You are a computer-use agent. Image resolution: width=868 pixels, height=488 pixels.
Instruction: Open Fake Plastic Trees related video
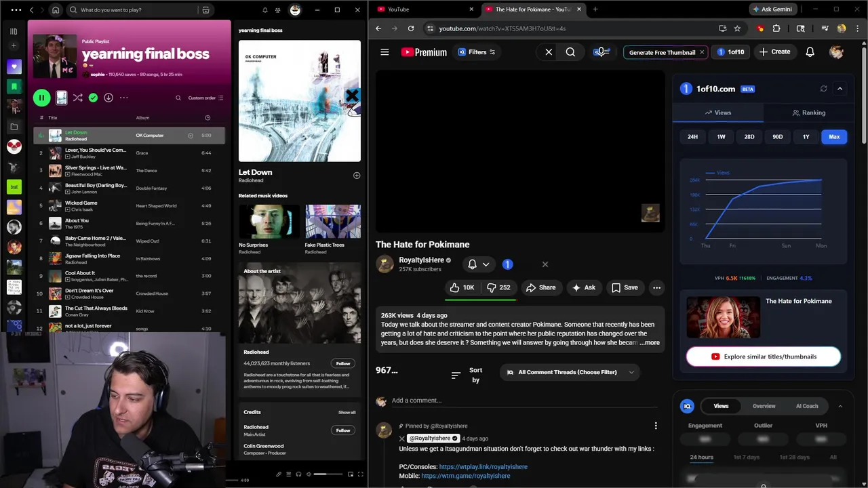tap(333, 229)
